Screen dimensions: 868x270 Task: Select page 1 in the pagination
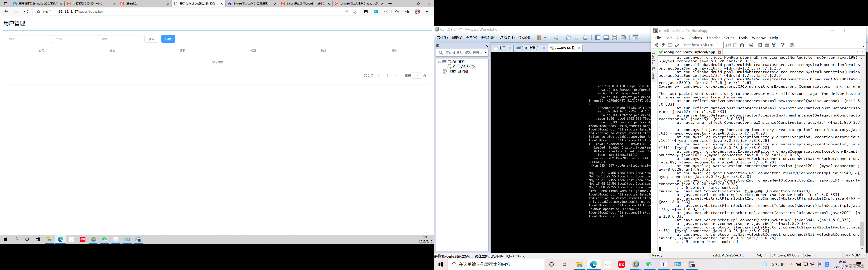(387, 75)
